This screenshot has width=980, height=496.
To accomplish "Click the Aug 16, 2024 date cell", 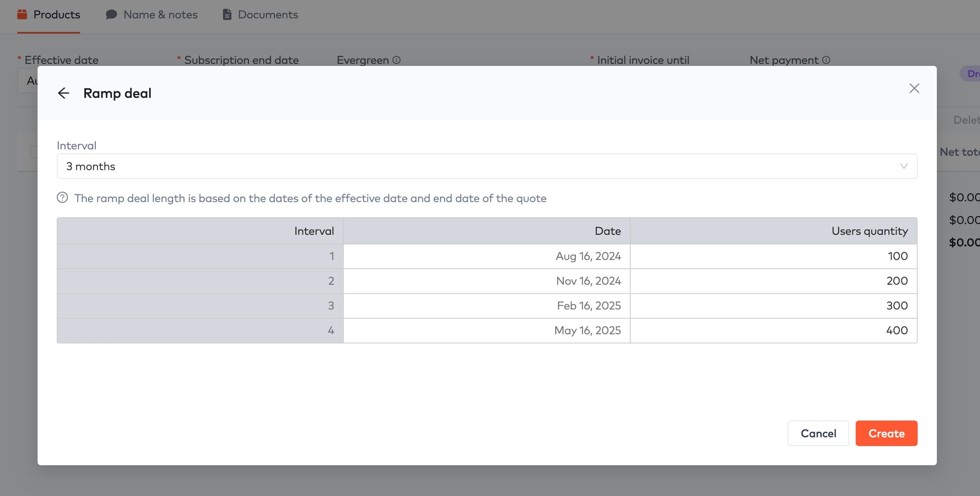I will pos(486,256).
